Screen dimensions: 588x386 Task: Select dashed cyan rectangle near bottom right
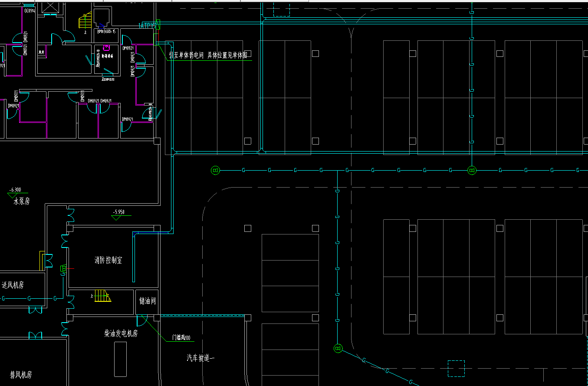click(x=457, y=368)
